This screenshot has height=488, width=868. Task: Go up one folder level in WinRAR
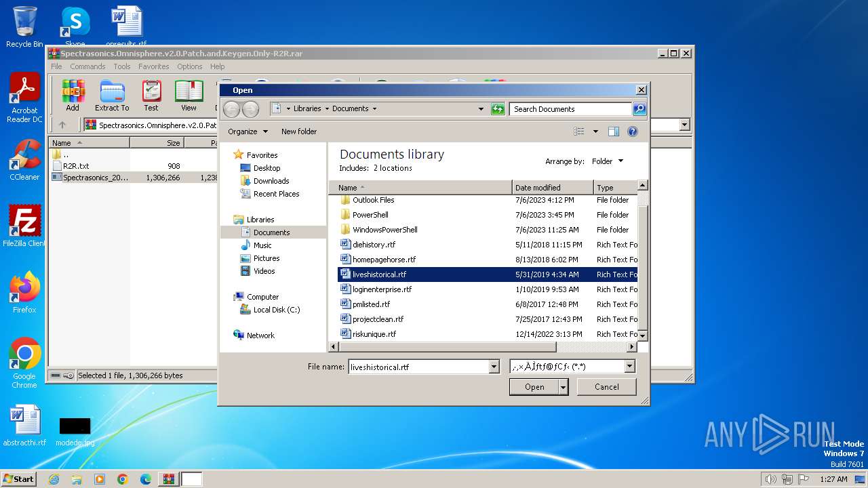click(x=62, y=125)
